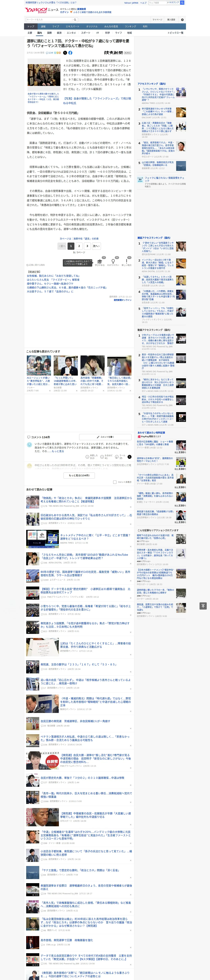Open the 購入履歴 link

171,20
